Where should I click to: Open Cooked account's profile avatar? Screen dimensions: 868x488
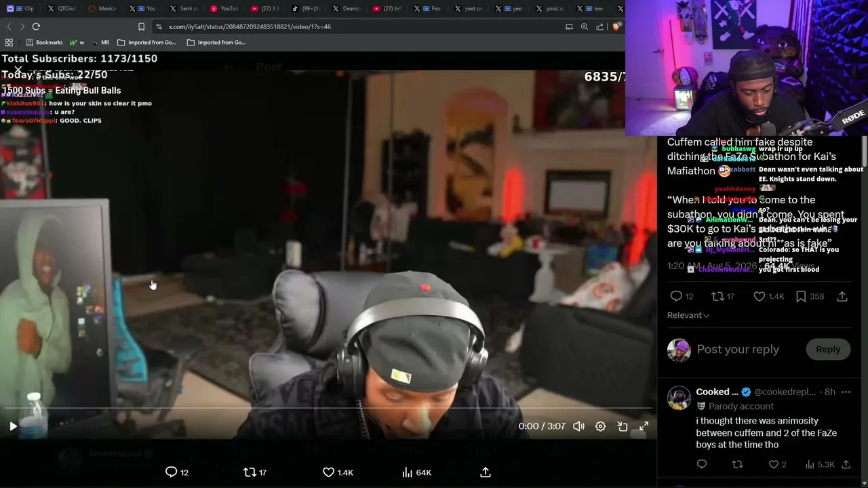679,399
